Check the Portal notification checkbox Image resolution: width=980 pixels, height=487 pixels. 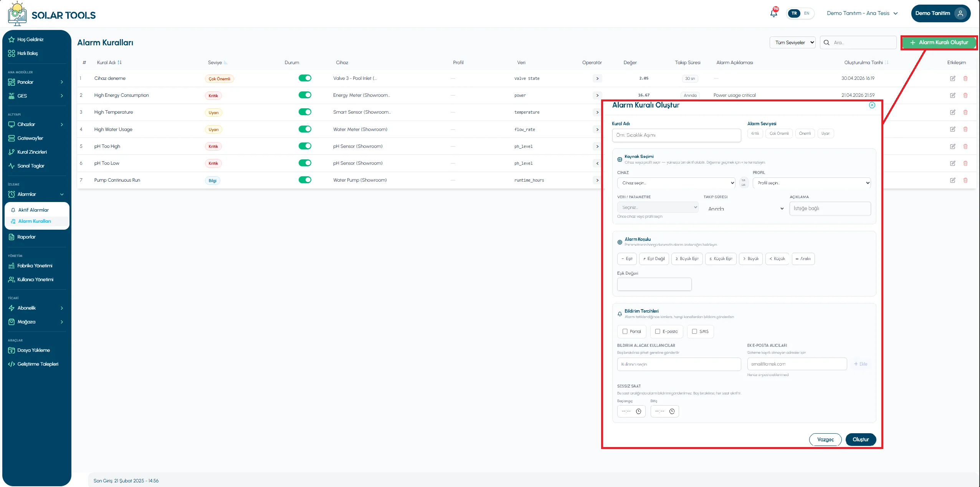coord(625,331)
